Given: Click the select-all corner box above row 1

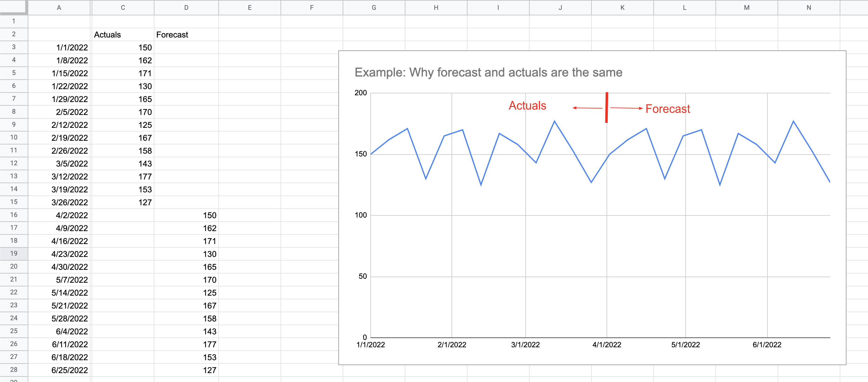Looking at the screenshot, I should click(x=14, y=7).
